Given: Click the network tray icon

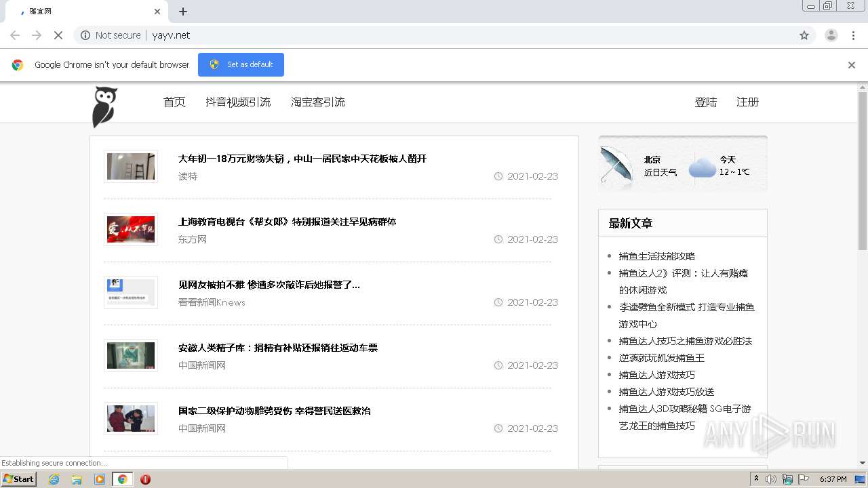Looking at the screenshot, I should pyautogui.click(x=787, y=479).
